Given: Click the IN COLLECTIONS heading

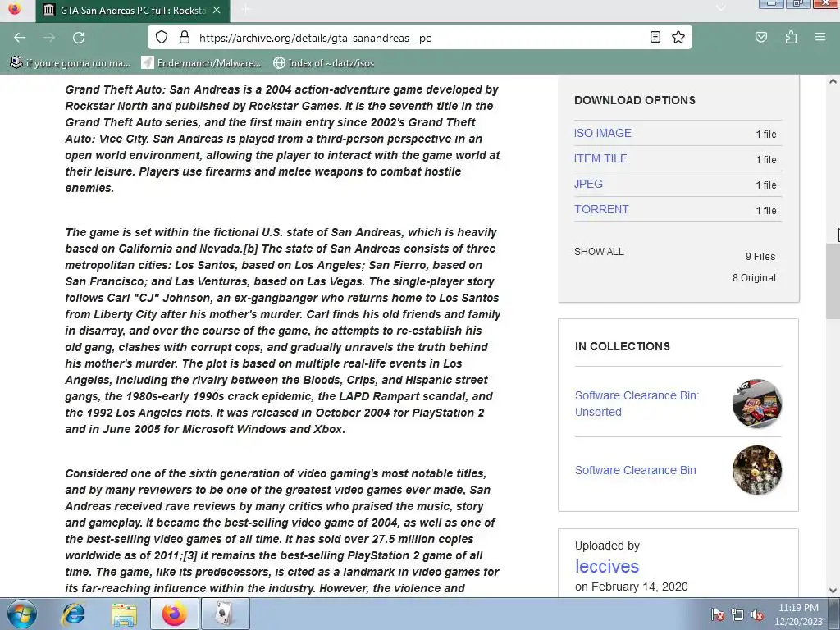Looking at the screenshot, I should [x=623, y=347].
